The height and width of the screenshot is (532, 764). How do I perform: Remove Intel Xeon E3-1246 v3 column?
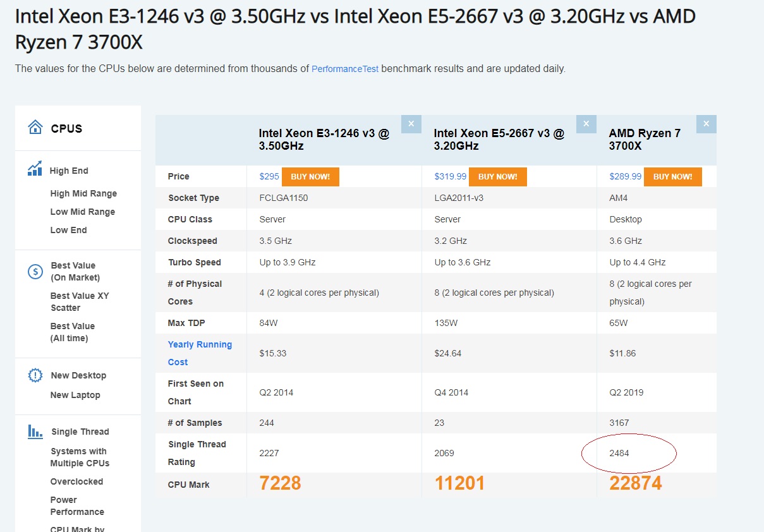(411, 124)
